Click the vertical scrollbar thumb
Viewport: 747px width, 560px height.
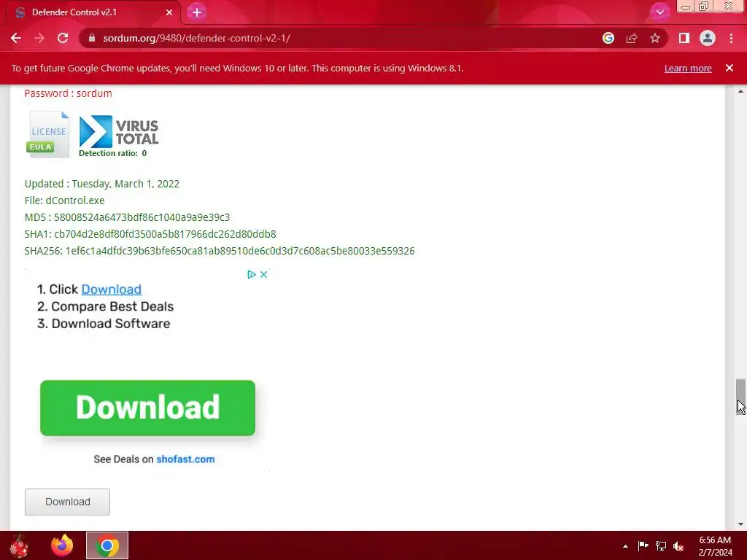tap(740, 397)
